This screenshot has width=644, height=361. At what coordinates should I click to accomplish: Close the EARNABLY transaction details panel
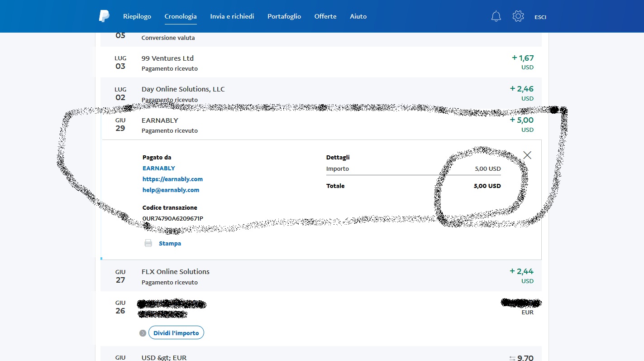click(x=527, y=155)
